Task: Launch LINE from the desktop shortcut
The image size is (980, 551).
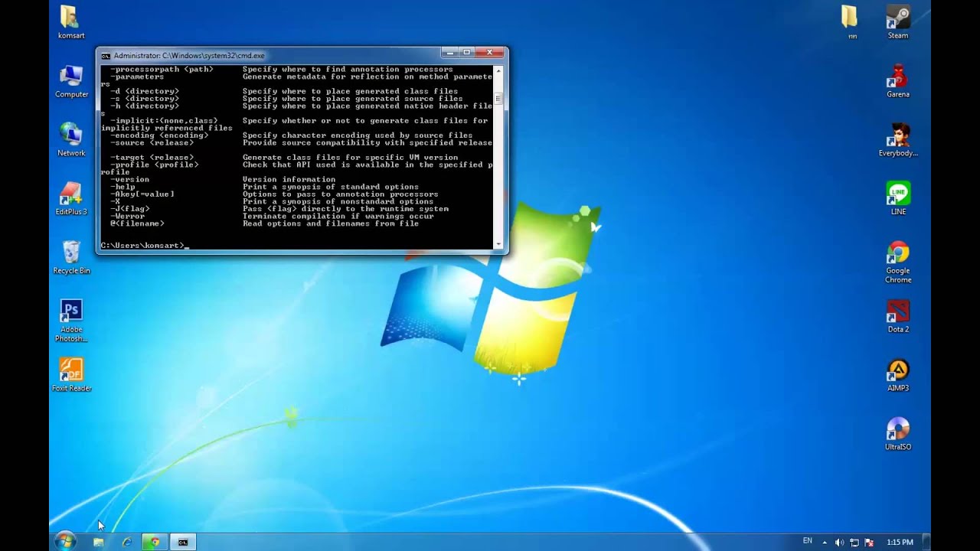Action: [x=898, y=198]
